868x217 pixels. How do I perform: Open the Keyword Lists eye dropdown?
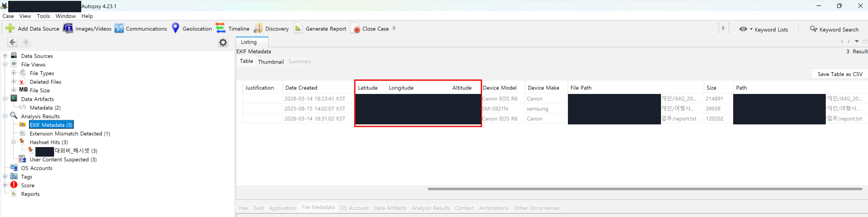(764, 29)
